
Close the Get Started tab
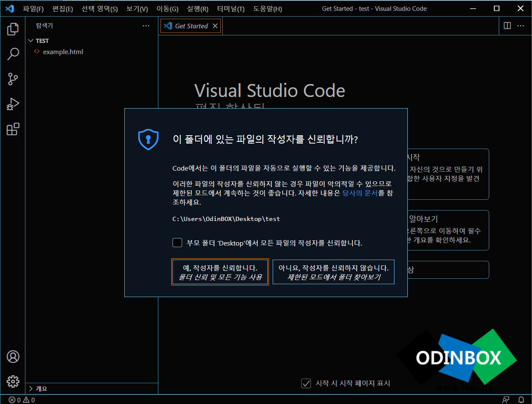215,26
